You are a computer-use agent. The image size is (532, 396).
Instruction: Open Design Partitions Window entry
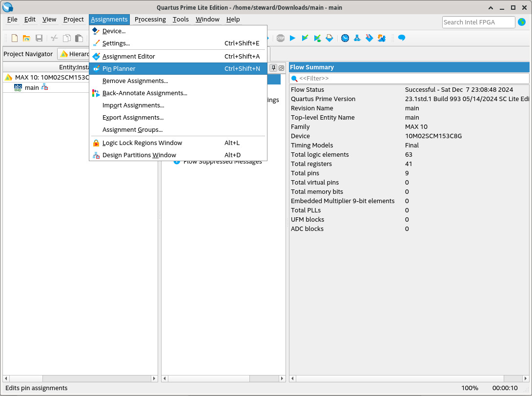click(178, 155)
